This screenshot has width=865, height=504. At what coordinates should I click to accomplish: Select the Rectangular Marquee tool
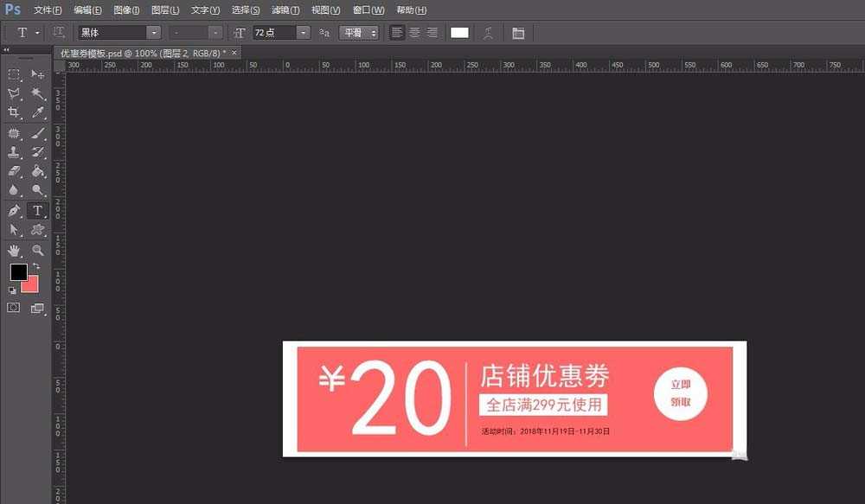(x=13, y=75)
